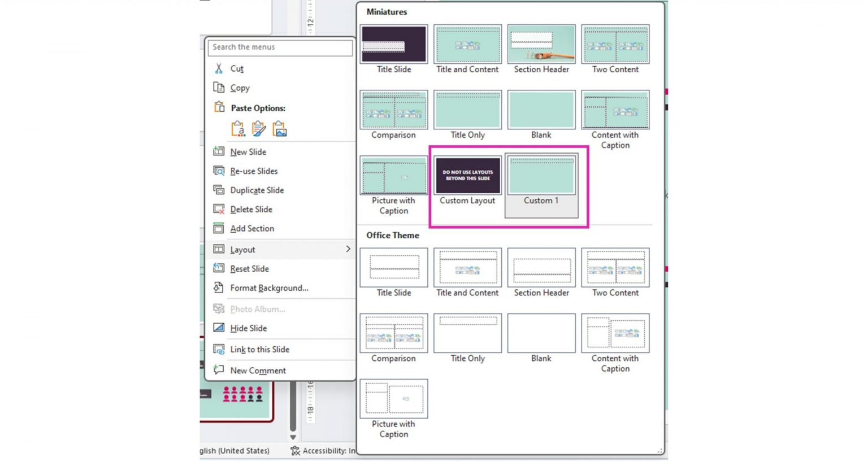The width and height of the screenshot is (868, 462).
Task: Select the Cut scissors icon
Action: 220,68
